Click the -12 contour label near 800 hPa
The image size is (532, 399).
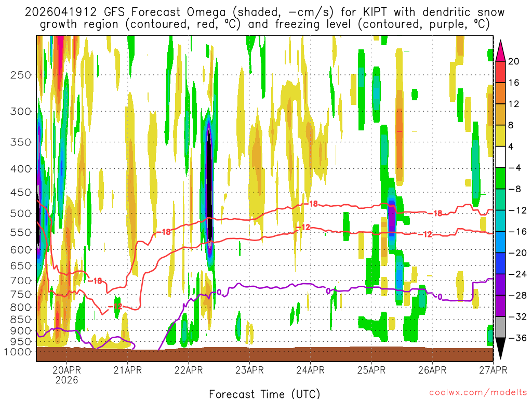click(x=115, y=307)
